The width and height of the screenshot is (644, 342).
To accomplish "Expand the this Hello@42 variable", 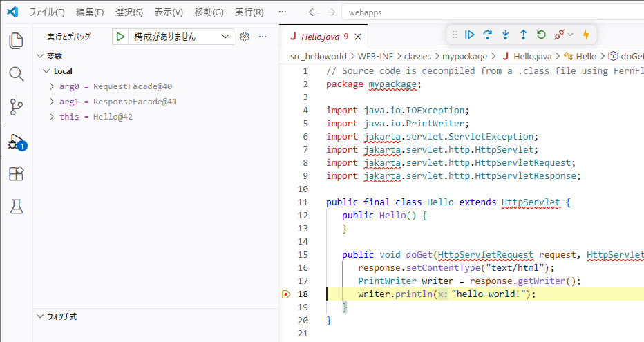I will (x=53, y=117).
